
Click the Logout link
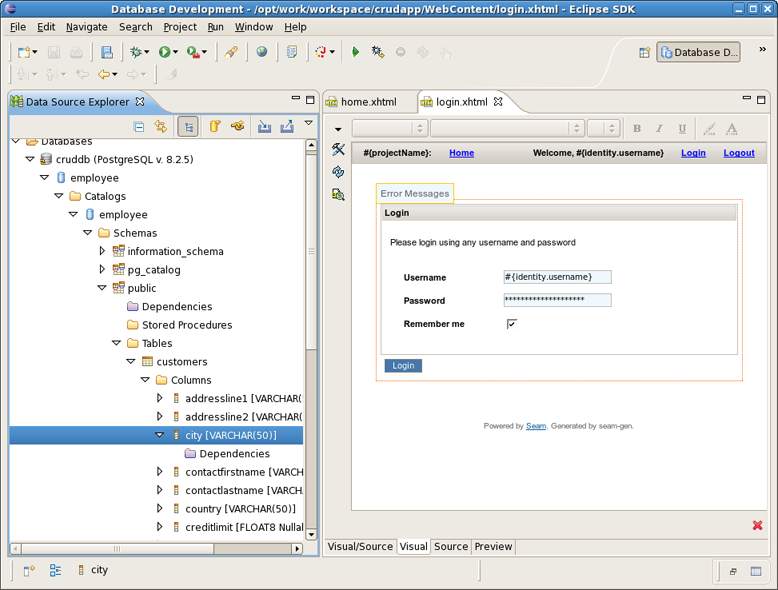click(739, 153)
